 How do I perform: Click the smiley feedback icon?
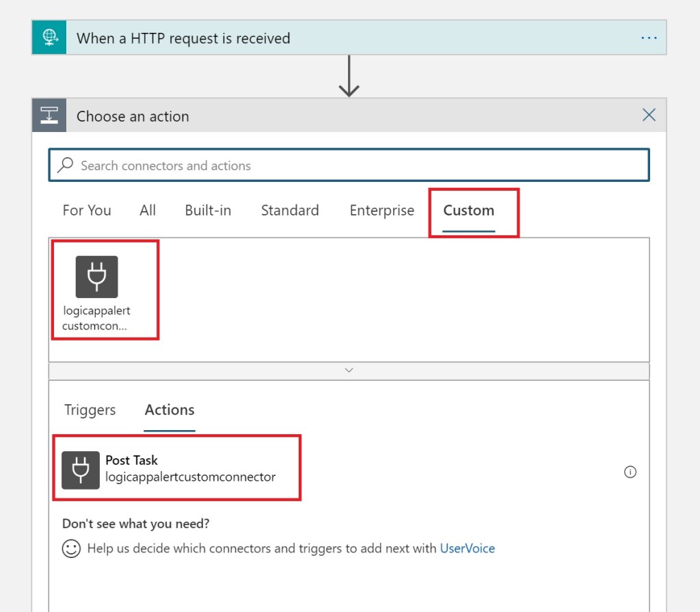click(x=71, y=548)
